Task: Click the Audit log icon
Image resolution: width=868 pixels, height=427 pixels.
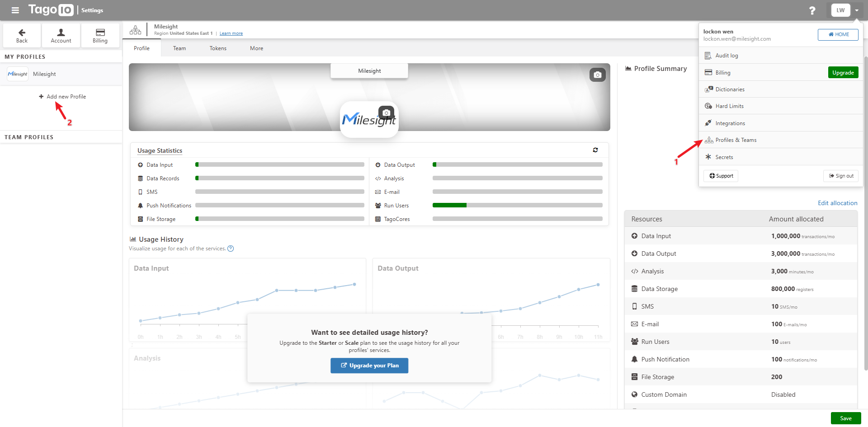Action: click(708, 56)
